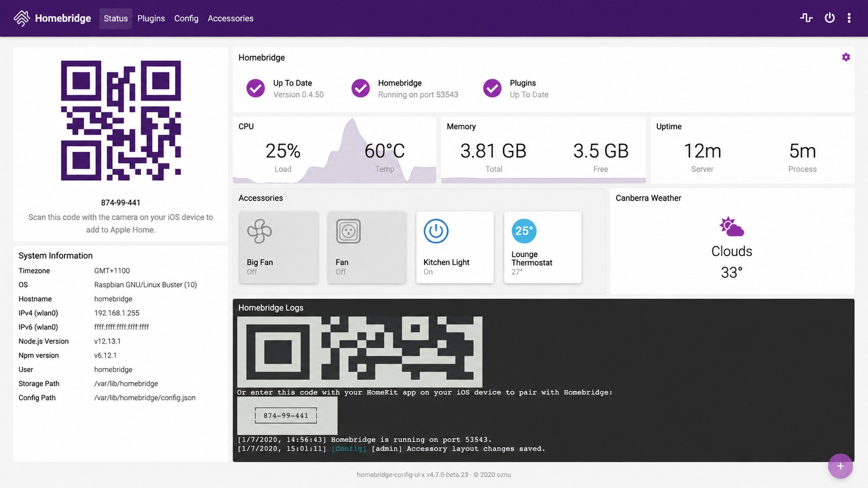Click the Version 0.4.50 text
868x488 pixels.
click(298, 95)
